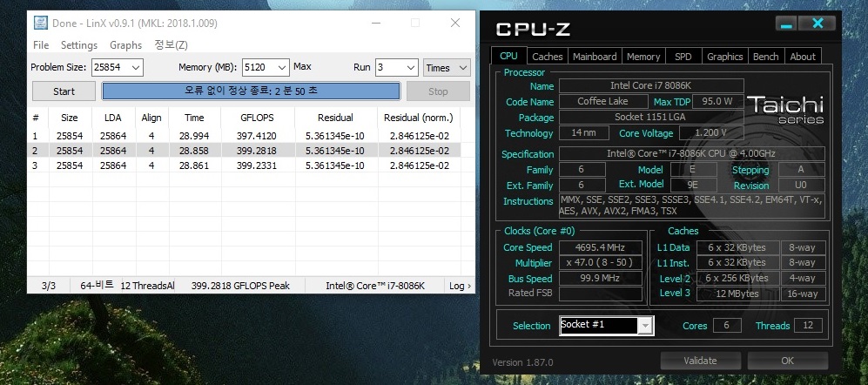Switch to the Mainboard tab
Image resolution: width=868 pixels, height=385 pixels.
coord(595,57)
